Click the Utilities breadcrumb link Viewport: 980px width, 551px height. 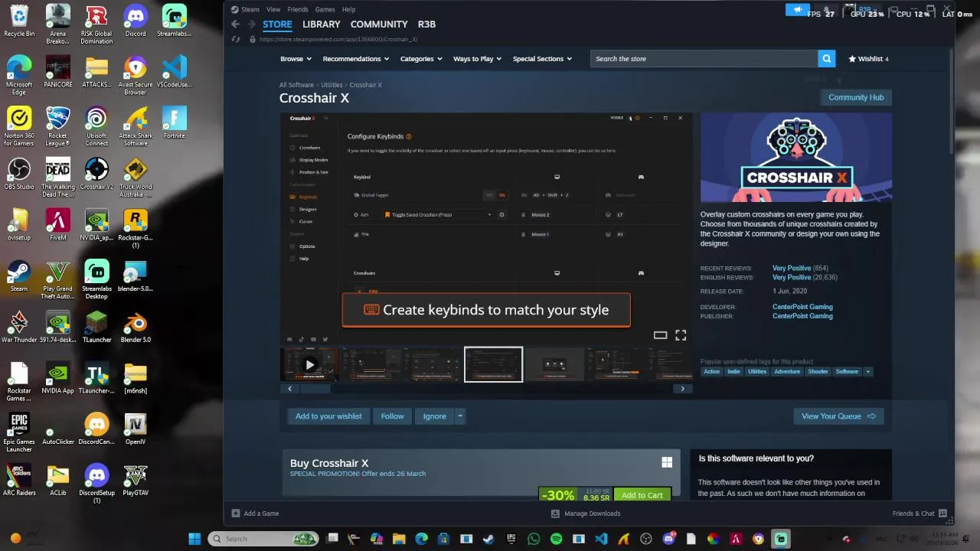[x=332, y=85]
